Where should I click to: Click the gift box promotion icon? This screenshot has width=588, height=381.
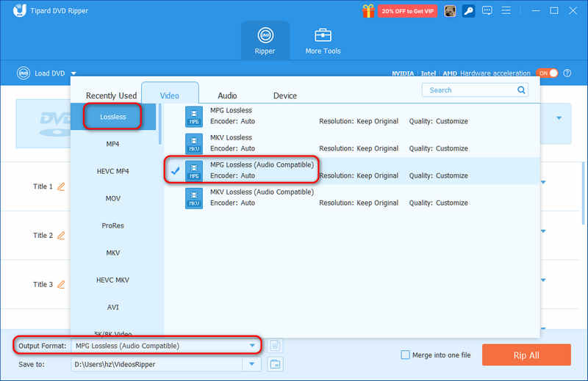click(368, 11)
